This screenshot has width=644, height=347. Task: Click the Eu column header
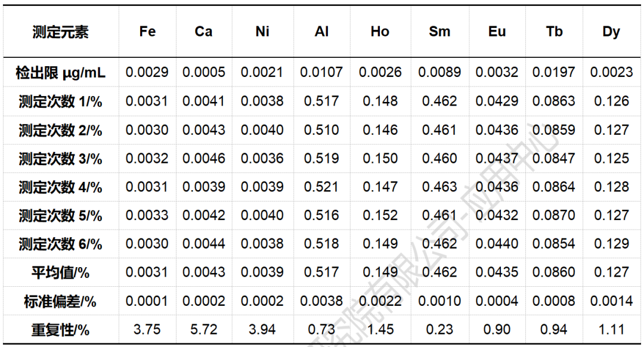coord(497,32)
